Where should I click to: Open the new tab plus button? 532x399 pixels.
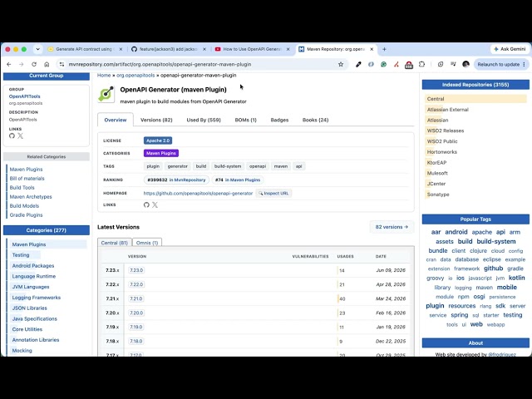click(x=384, y=49)
